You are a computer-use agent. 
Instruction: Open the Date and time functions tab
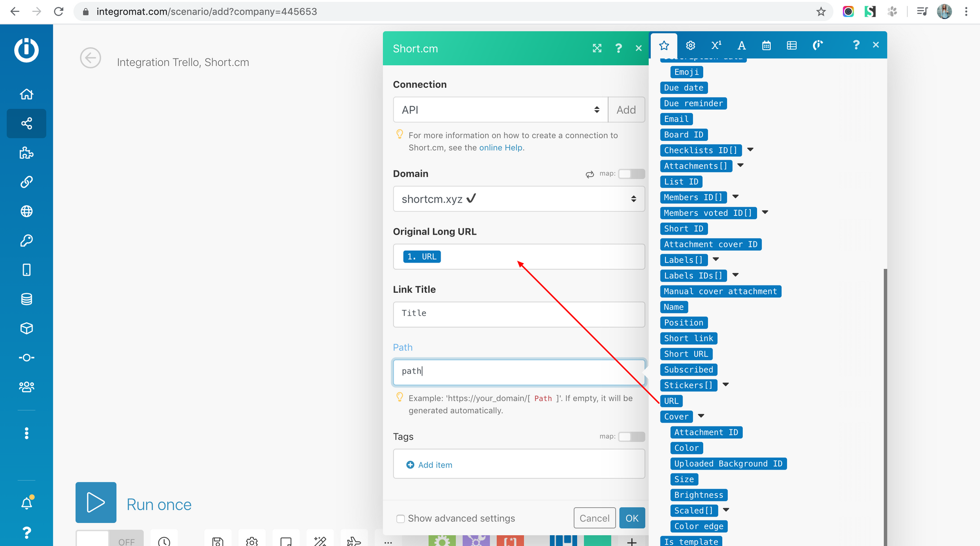(x=766, y=46)
